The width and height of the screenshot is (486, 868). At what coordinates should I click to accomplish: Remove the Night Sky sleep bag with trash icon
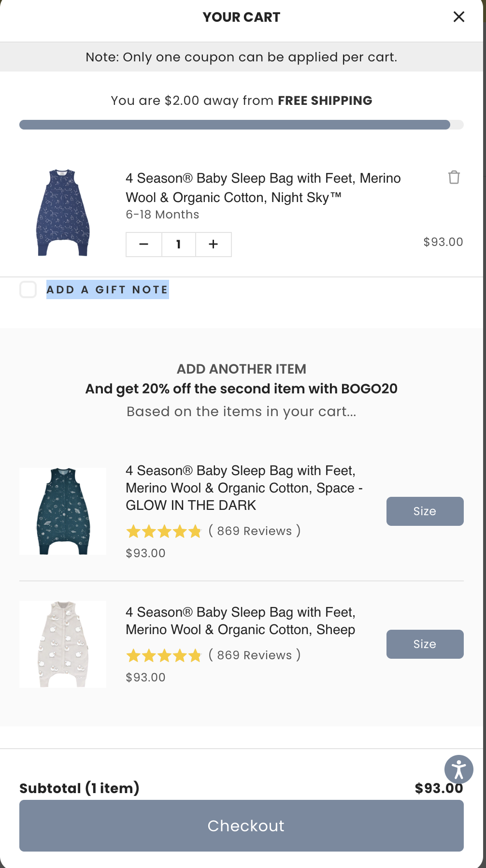(x=454, y=177)
